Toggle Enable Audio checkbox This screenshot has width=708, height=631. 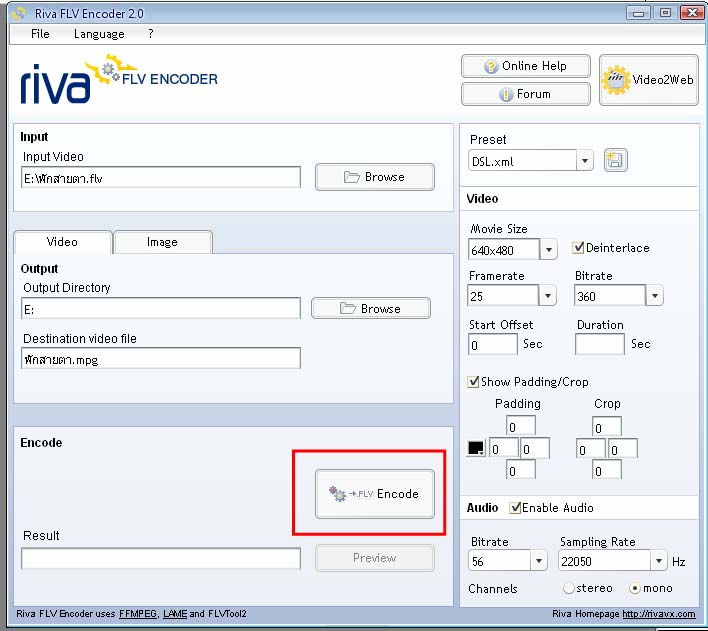tap(515, 508)
